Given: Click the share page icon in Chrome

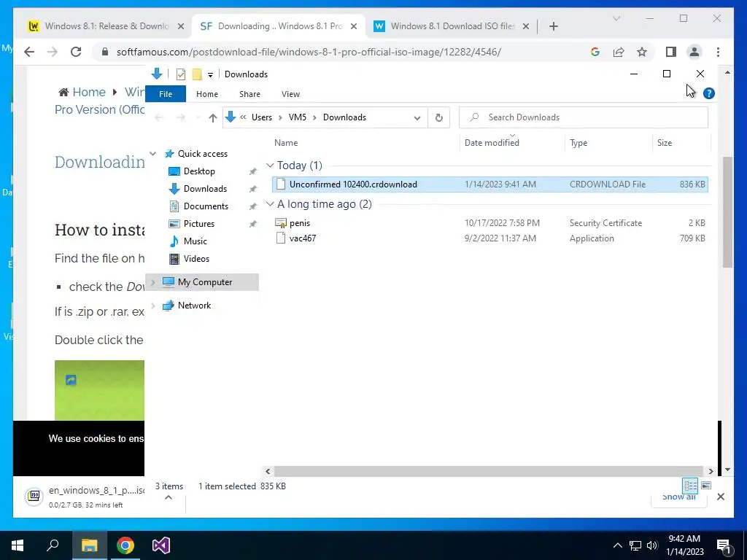Looking at the screenshot, I should (619, 52).
